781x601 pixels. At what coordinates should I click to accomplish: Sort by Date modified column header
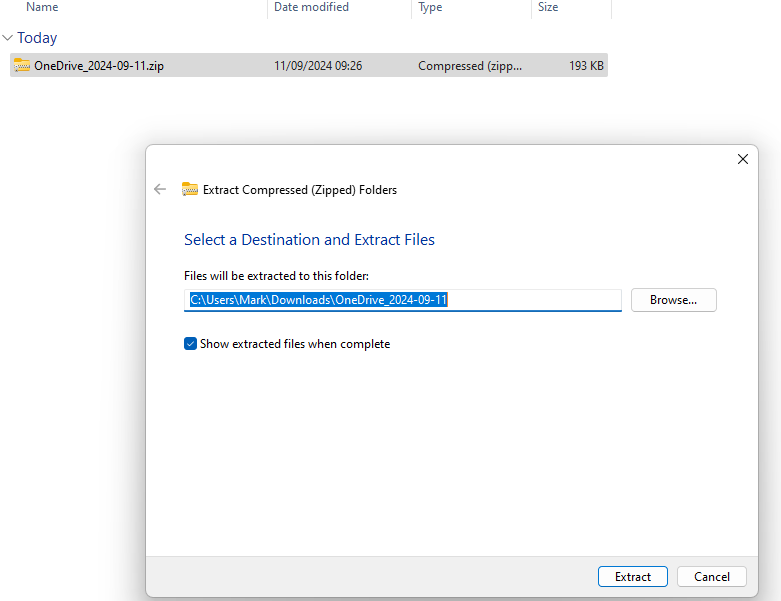point(311,7)
